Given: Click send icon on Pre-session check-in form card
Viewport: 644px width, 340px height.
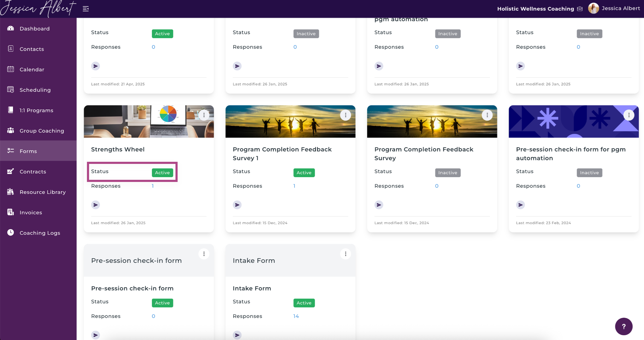Looking at the screenshot, I should pos(95,335).
